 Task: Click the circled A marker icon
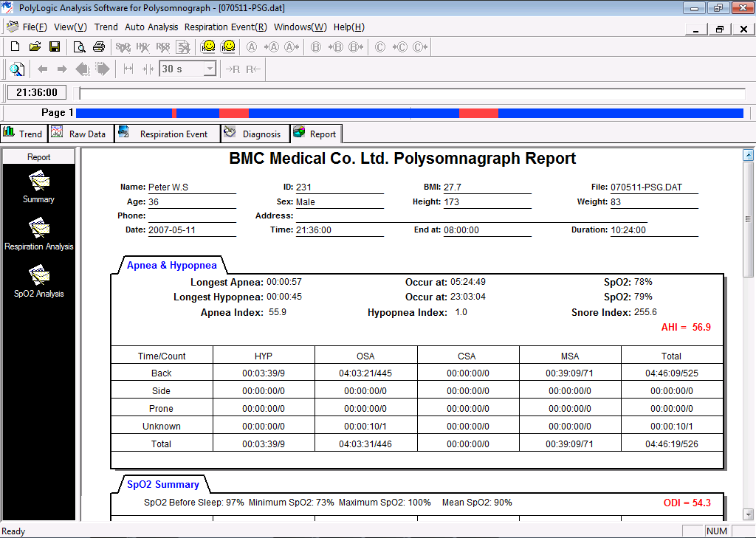(x=252, y=46)
